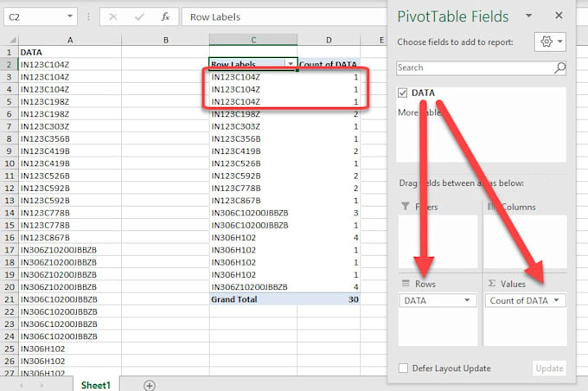Click pivot row label IN123C526B
588x391 pixels.
253,163
